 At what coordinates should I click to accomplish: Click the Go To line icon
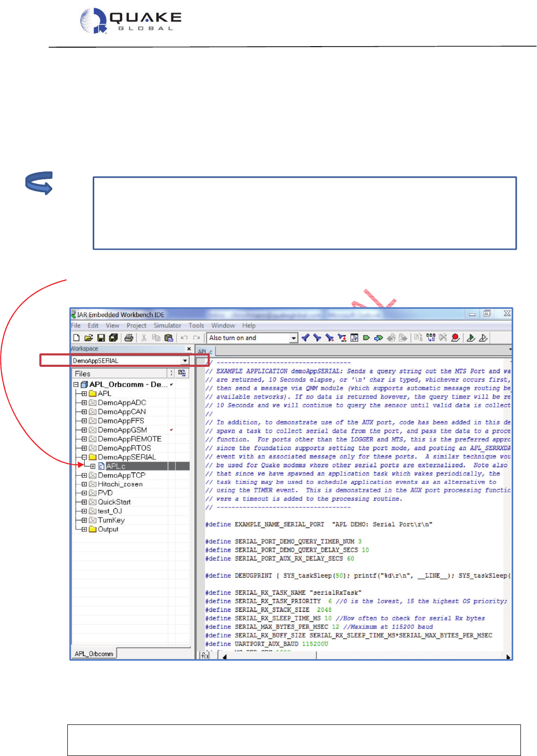[x=354, y=338]
